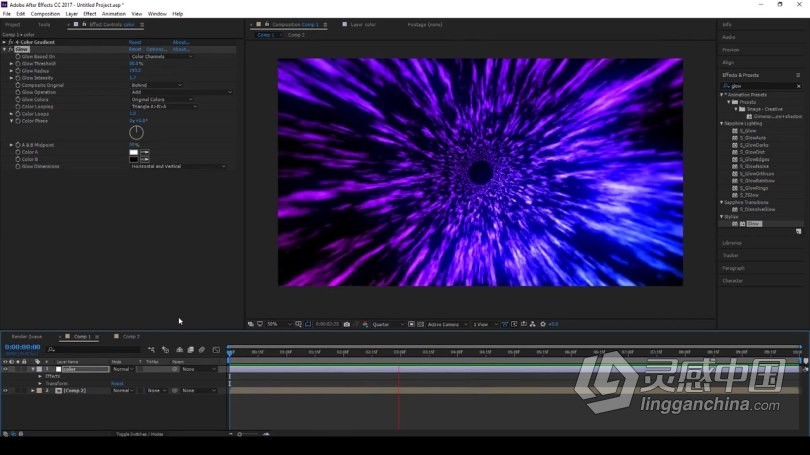This screenshot has height=455, width=810.
Task: Click Reset Exposure icon in viewer
Action: (x=543, y=324)
